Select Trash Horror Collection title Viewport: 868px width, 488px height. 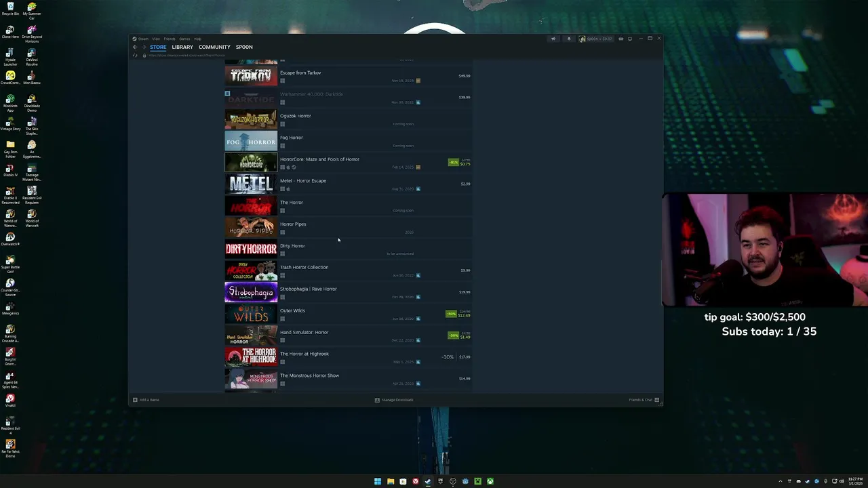pyautogui.click(x=304, y=268)
